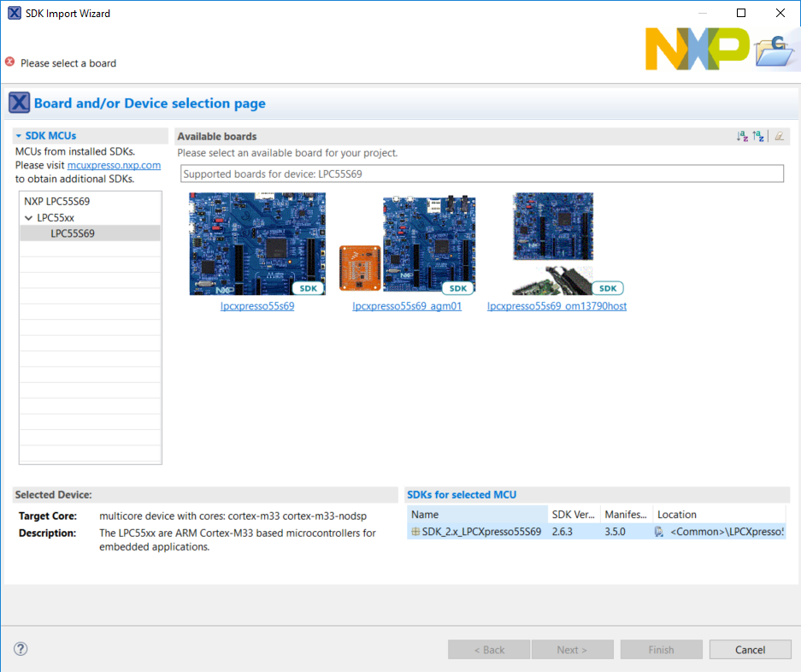The width and height of the screenshot is (801, 672).
Task: Click the SDK_2.x_LPCXpresso55S69 package icon
Action: 415,532
